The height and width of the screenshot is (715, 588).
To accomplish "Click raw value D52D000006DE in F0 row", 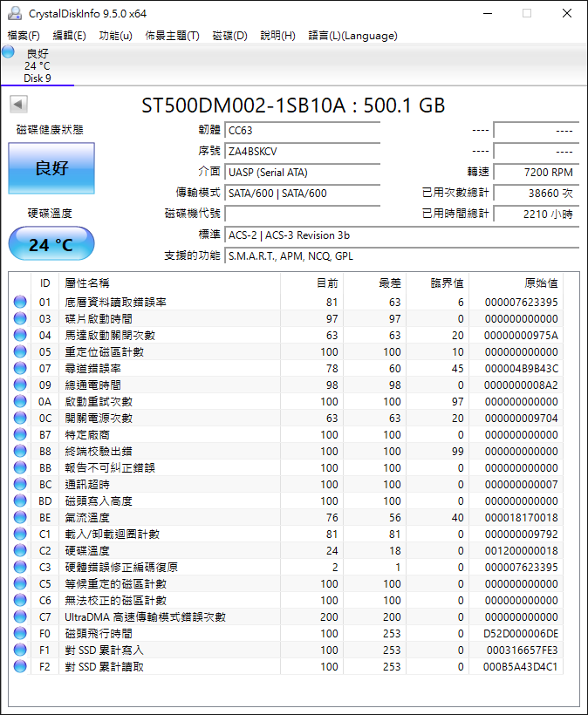I will coord(521,633).
